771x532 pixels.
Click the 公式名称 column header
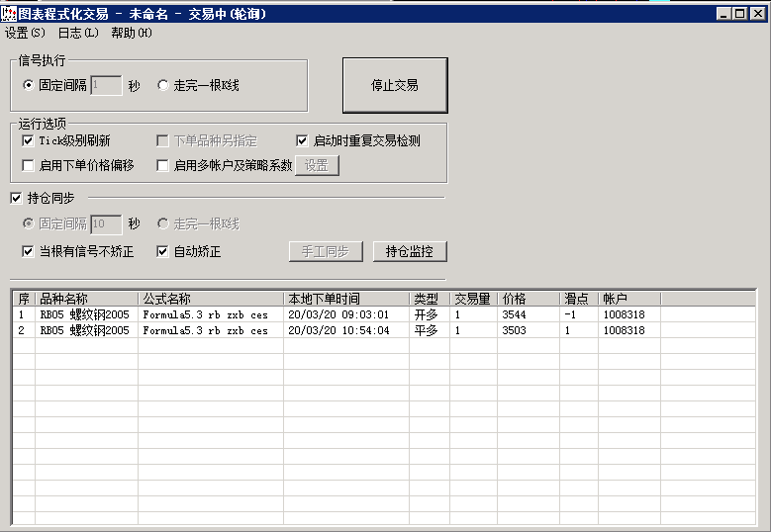click(211, 299)
